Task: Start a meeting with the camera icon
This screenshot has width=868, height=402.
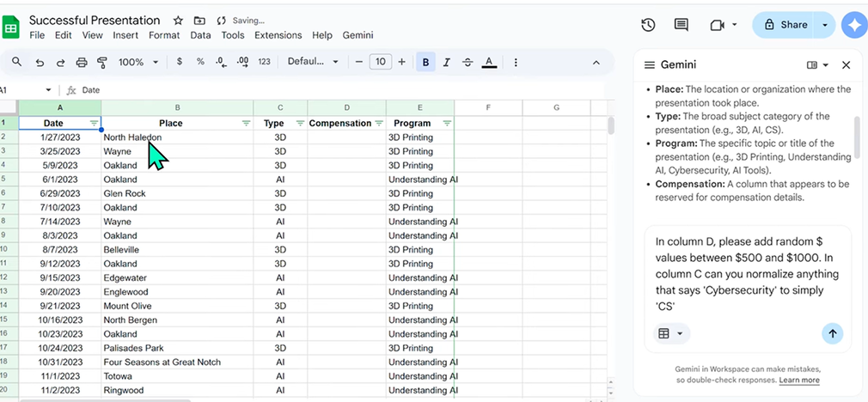Action: tap(717, 25)
